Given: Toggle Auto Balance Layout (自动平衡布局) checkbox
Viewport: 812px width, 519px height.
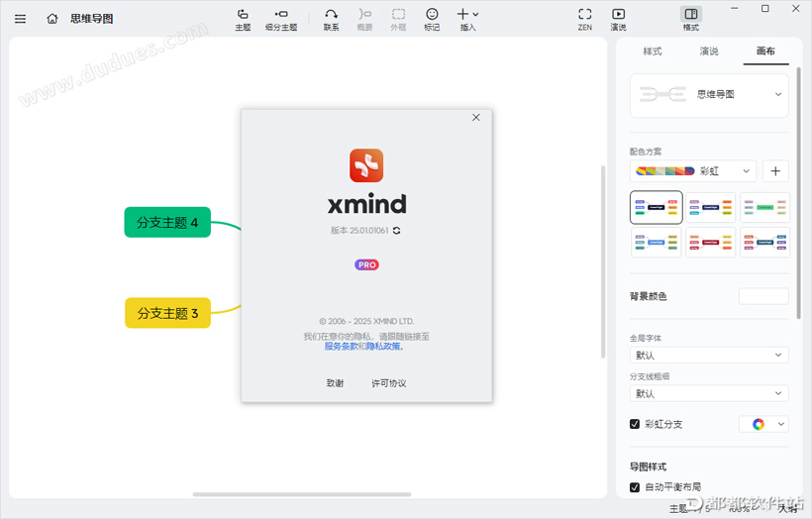Looking at the screenshot, I should (x=635, y=487).
